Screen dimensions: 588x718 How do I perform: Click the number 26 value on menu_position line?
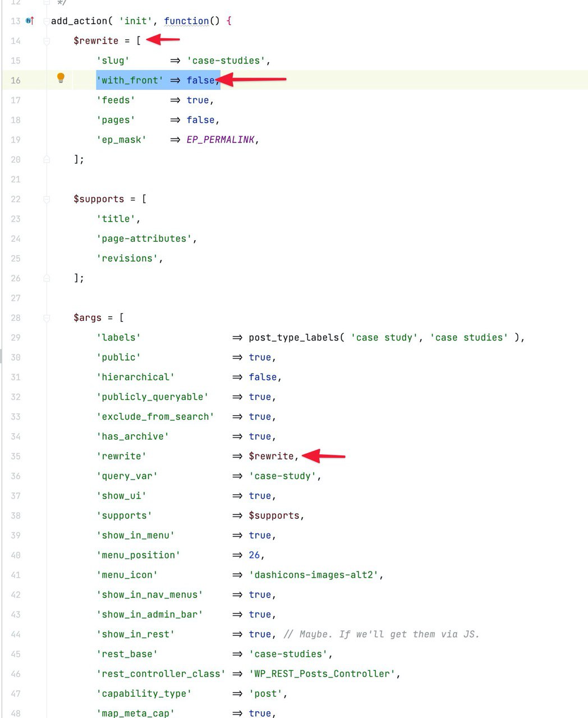[x=255, y=555]
